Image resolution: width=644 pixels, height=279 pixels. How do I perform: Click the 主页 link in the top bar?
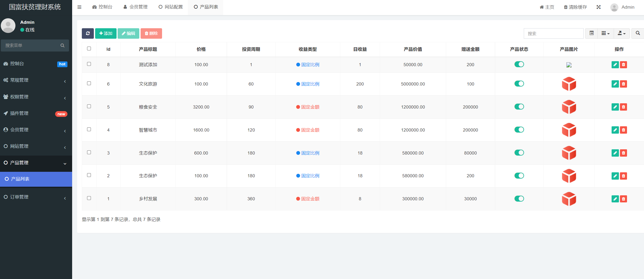pos(547,7)
